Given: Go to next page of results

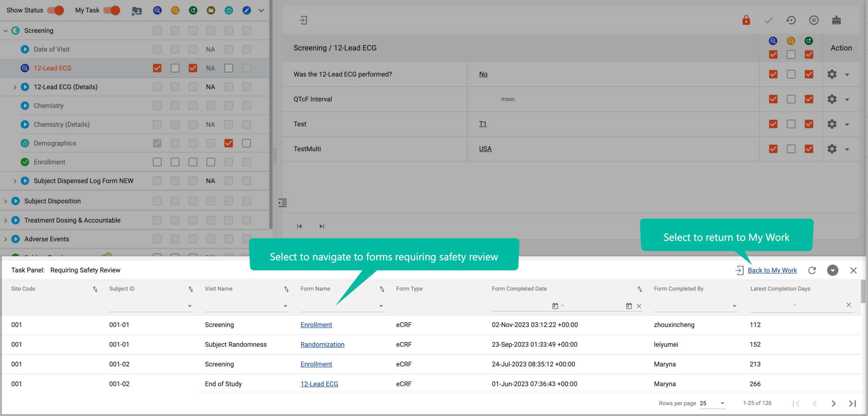Looking at the screenshot, I should pos(833,403).
